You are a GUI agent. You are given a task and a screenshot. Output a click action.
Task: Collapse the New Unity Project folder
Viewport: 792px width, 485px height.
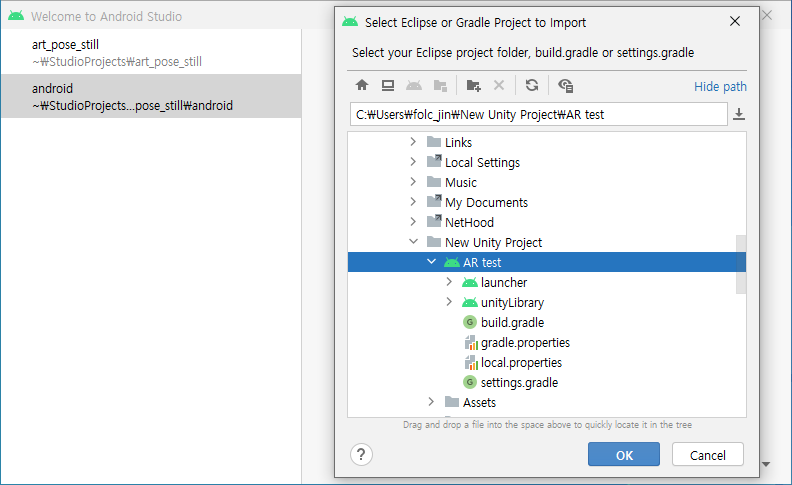click(413, 242)
